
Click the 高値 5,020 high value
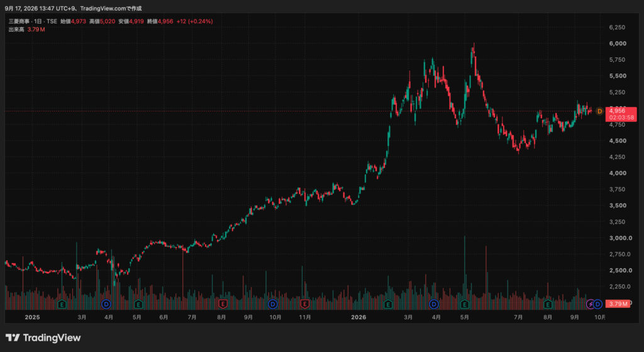point(103,21)
